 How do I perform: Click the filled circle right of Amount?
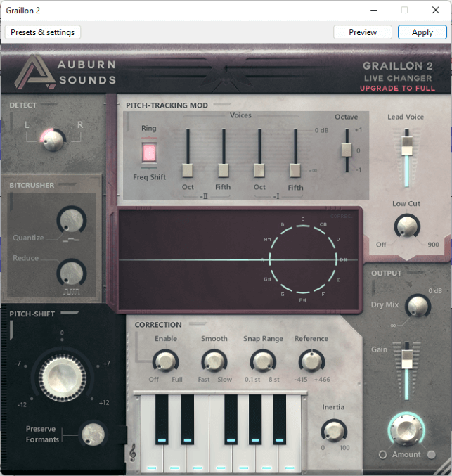(x=431, y=454)
